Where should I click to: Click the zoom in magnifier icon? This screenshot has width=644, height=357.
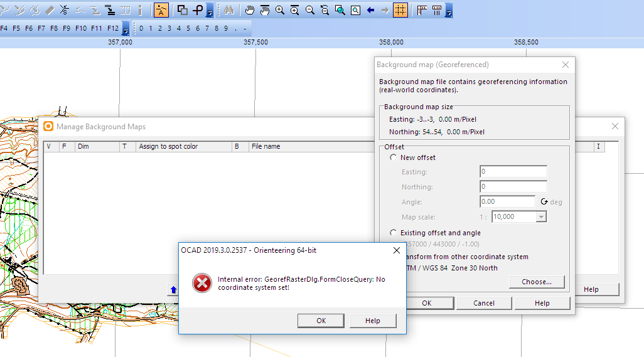pyautogui.click(x=280, y=10)
